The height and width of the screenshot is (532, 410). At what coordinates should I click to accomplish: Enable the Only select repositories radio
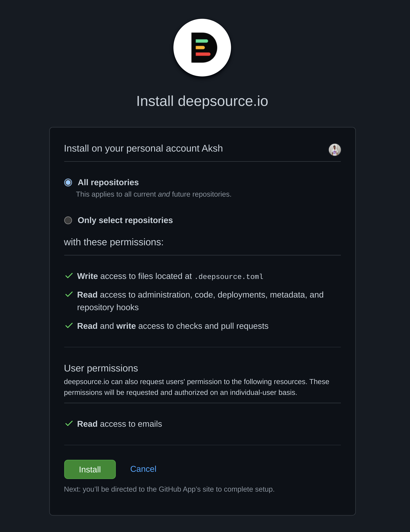pyautogui.click(x=68, y=220)
